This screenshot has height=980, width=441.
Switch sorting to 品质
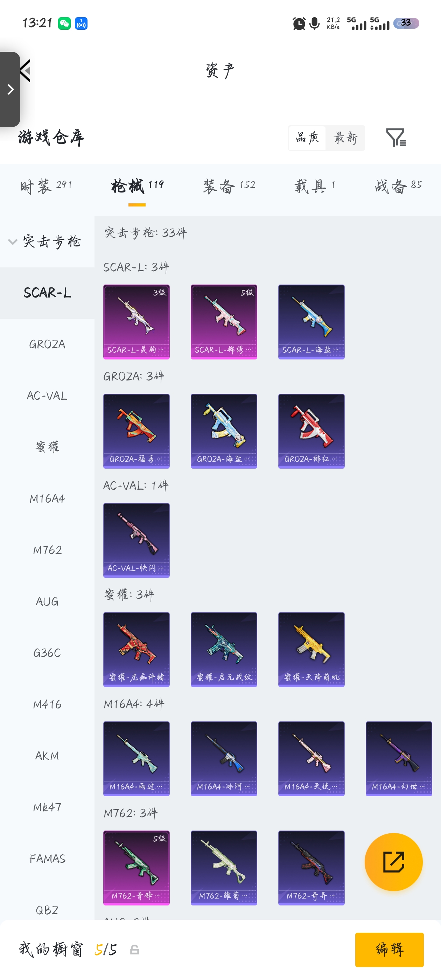tap(307, 138)
